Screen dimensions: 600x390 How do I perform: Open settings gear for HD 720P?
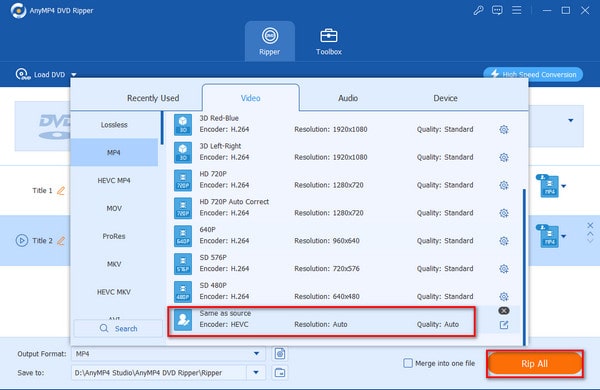504,185
